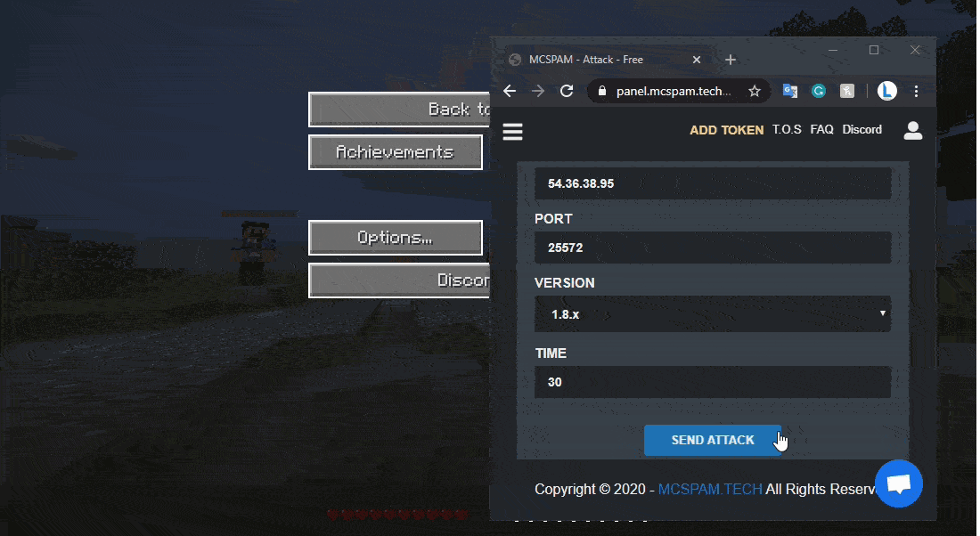Click the ADD TOKEN link
Screen dimensions: 980x536
click(x=726, y=130)
